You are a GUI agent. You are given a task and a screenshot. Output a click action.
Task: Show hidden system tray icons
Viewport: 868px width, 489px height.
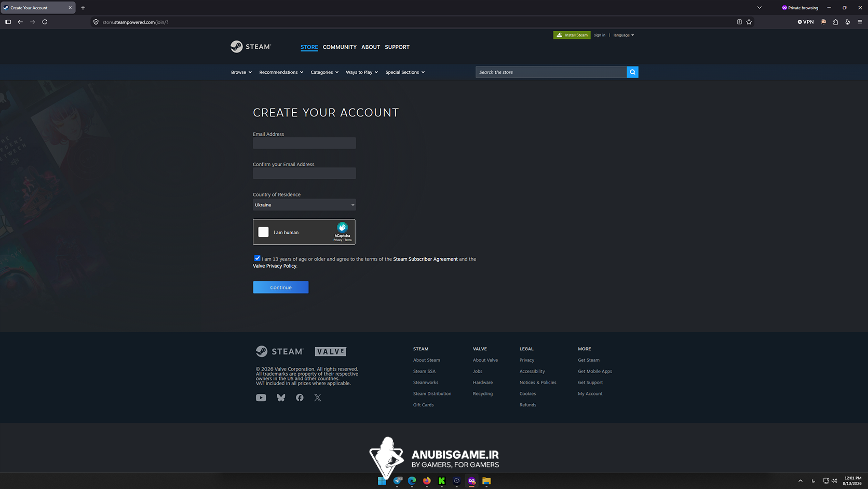801,481
